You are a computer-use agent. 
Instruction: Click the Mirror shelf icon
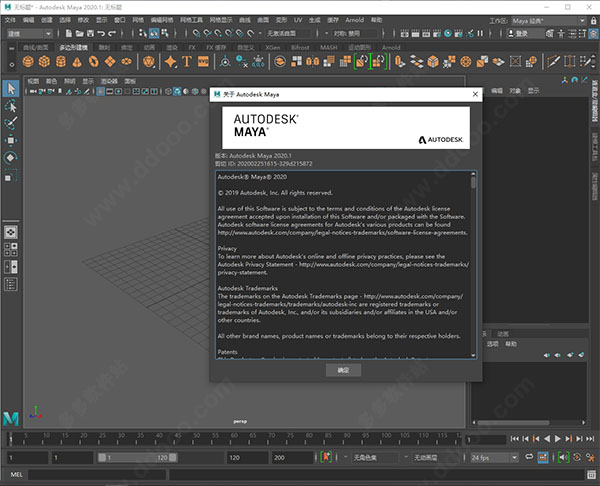(313, 61)
